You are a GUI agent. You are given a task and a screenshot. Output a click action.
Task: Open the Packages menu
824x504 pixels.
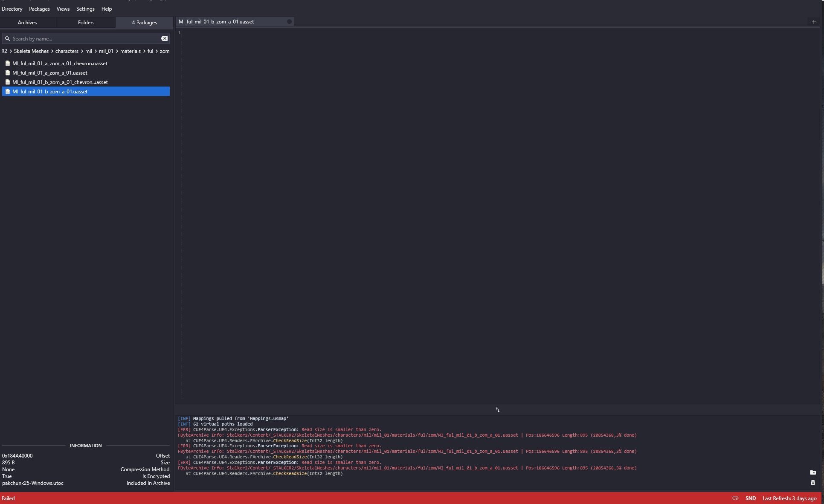[39, 9]
